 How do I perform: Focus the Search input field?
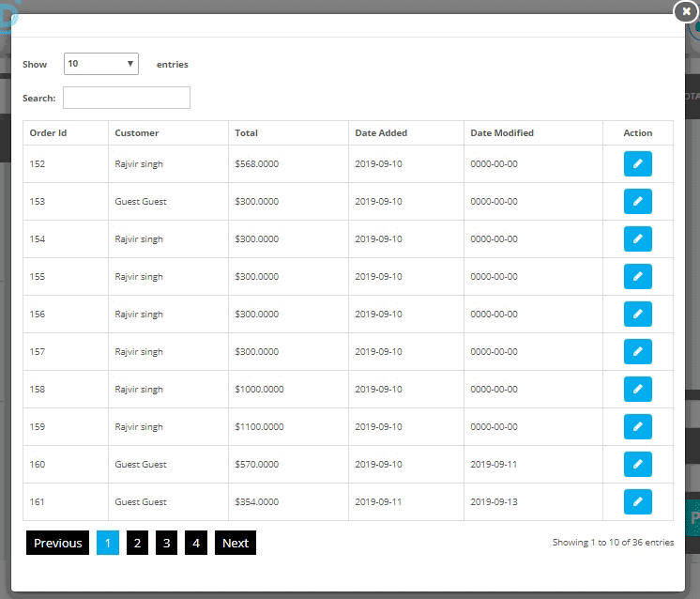tap(127, 98)
